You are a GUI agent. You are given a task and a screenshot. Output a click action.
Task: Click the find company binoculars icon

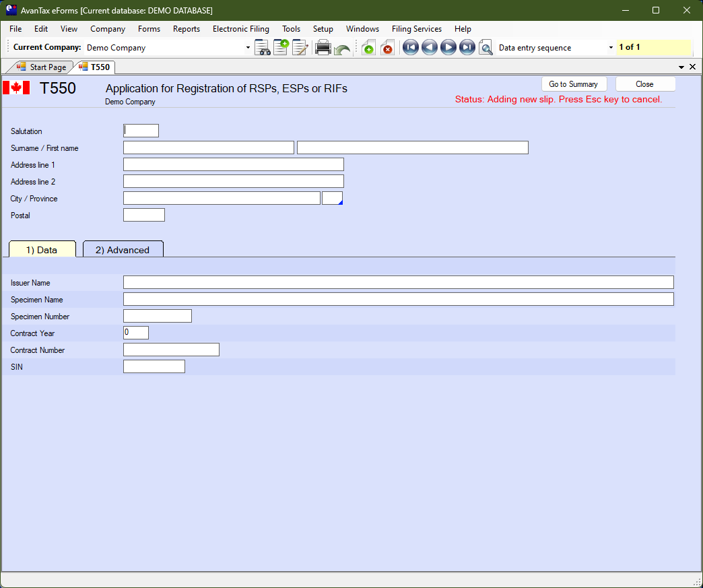pos(263,48)
